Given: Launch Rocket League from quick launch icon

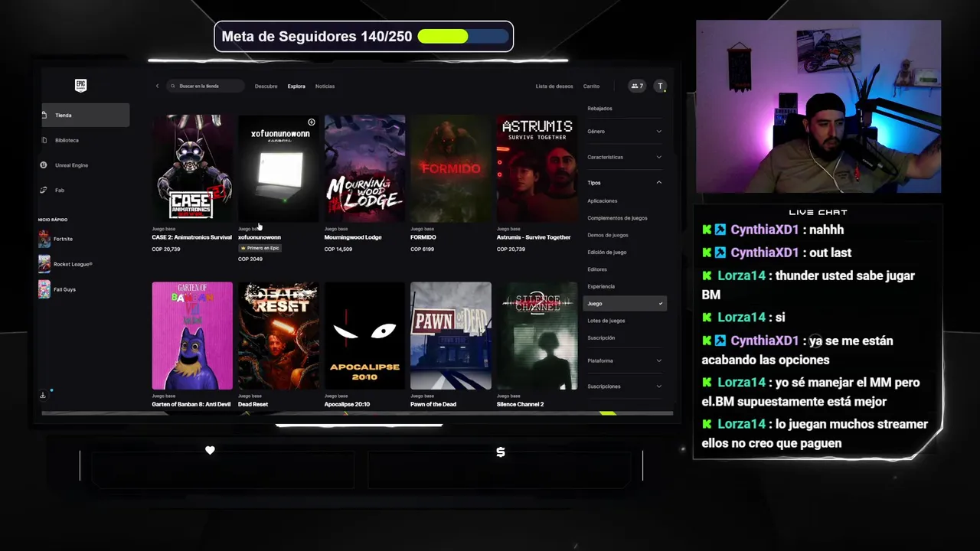Looking at the screenshot, I should pyautogui.click(x=44, y=264).
